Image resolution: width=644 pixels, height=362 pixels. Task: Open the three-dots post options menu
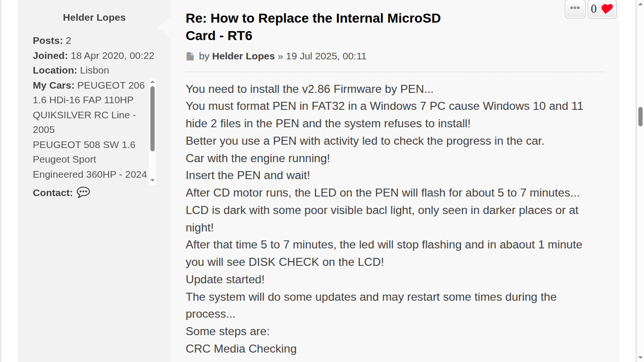pyautogui.click(x=575, y=8)
